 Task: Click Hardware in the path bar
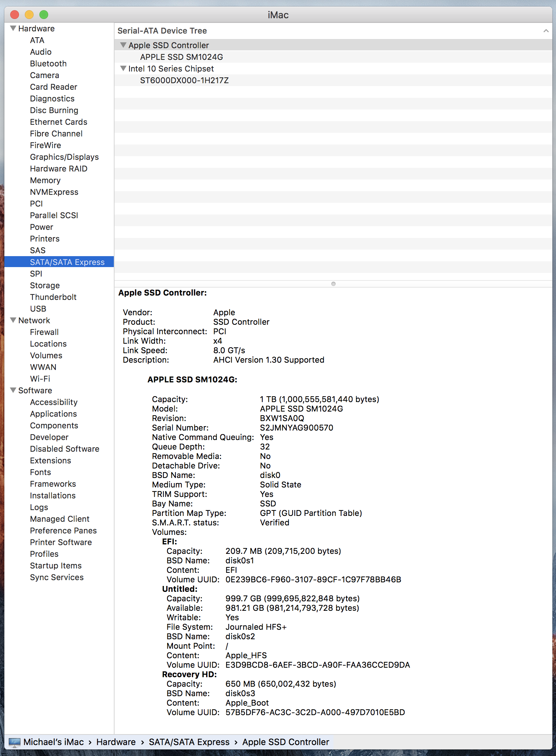(x=116, y=742)
